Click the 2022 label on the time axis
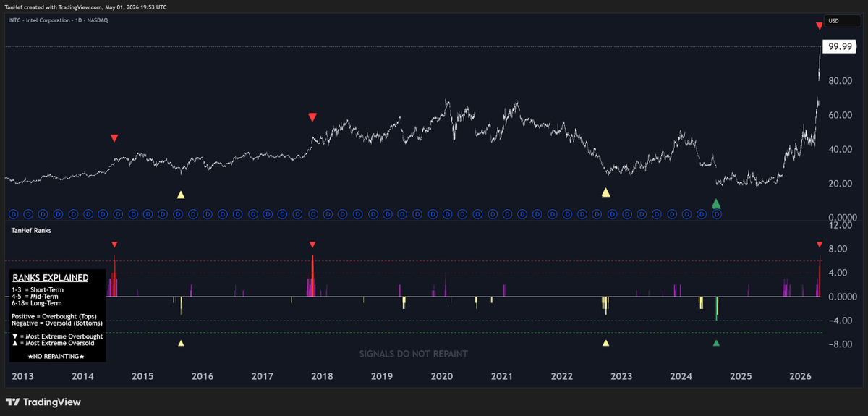The height and width of the screenshot is (416, 868). [561, 376]
